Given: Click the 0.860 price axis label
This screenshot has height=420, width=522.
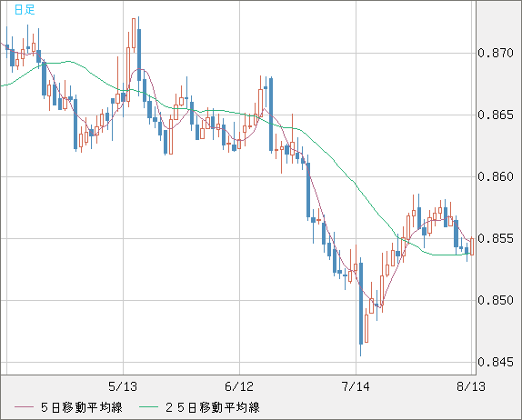Looking at the screenshot, I should pos(496,176).
